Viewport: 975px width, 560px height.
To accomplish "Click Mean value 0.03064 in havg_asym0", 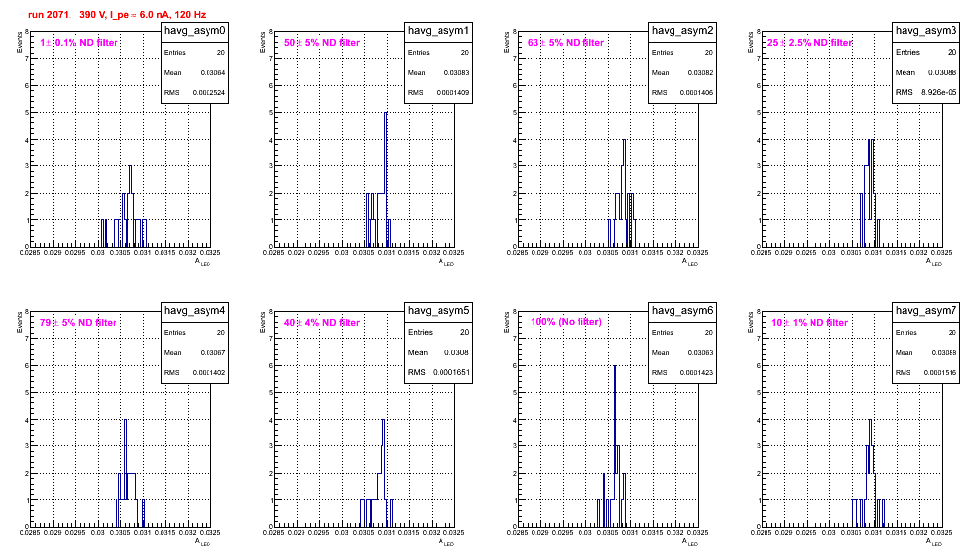I will [212, 72].
